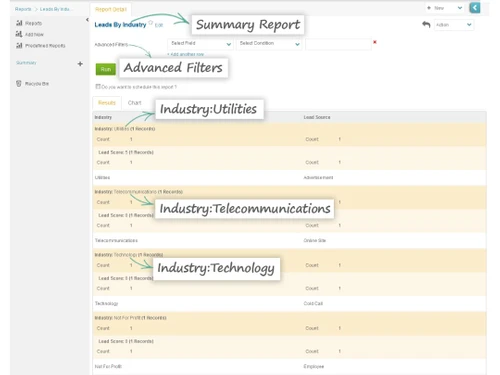Collapse the sidebar with the left arrow
The height and width of the screenshot is (375, 500).
(x=87, y=20)
